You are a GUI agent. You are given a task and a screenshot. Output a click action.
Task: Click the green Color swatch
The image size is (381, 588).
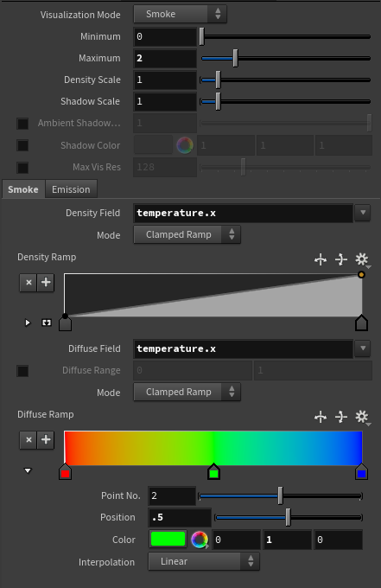point(168,540)
